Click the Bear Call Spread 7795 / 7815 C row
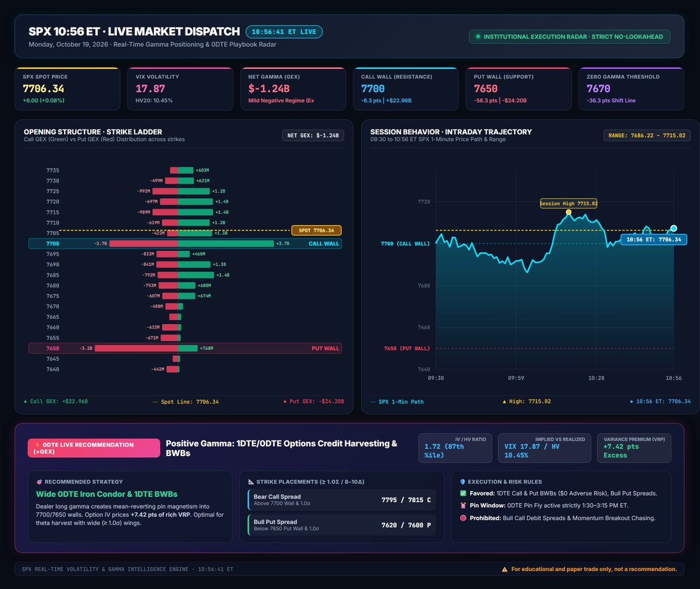 (x=341, y=500)
